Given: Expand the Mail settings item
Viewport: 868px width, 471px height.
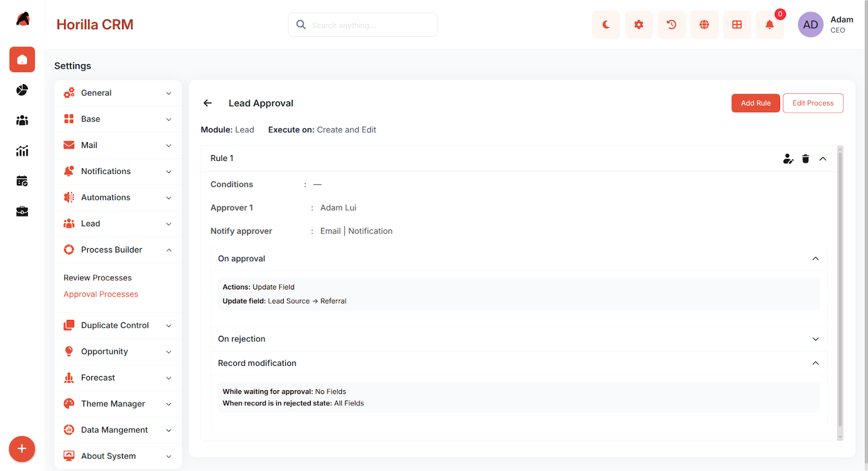Looking at the screenshot, I should (118, 145).
